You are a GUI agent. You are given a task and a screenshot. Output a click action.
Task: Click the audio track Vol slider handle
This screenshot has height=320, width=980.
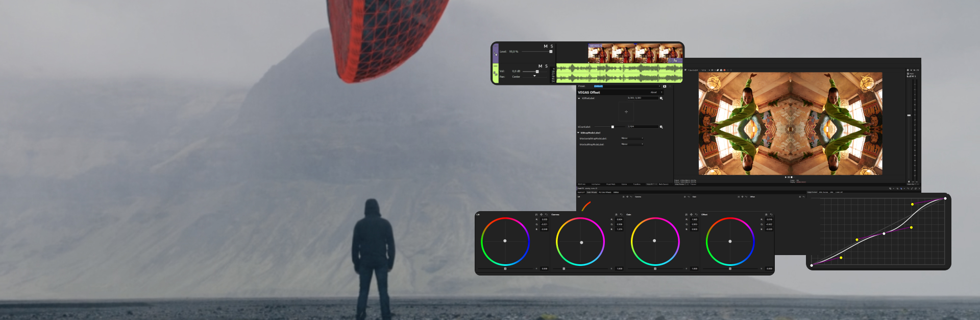(537, 72)
